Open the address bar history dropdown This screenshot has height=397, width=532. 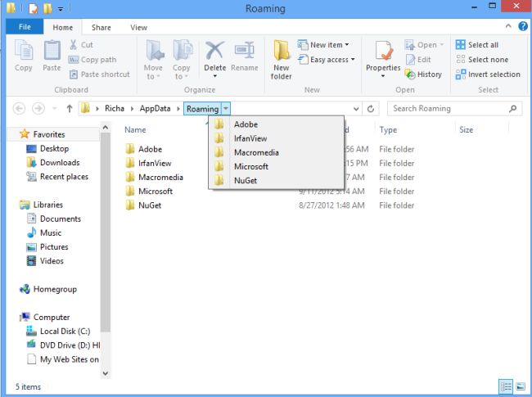356,109
